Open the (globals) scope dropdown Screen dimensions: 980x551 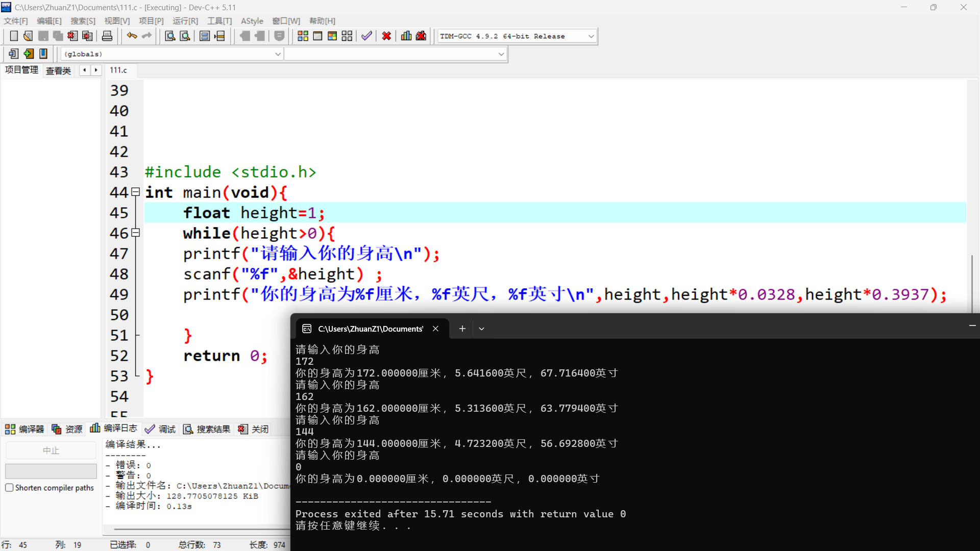click(x=278, y=54)
